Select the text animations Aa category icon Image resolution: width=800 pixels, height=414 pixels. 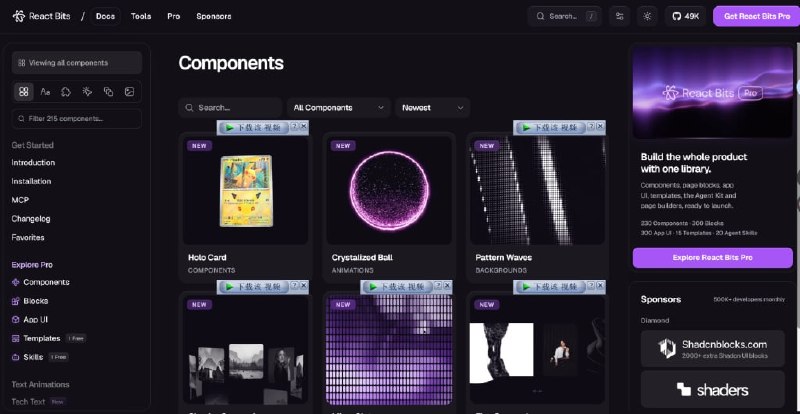coord(45,92)
